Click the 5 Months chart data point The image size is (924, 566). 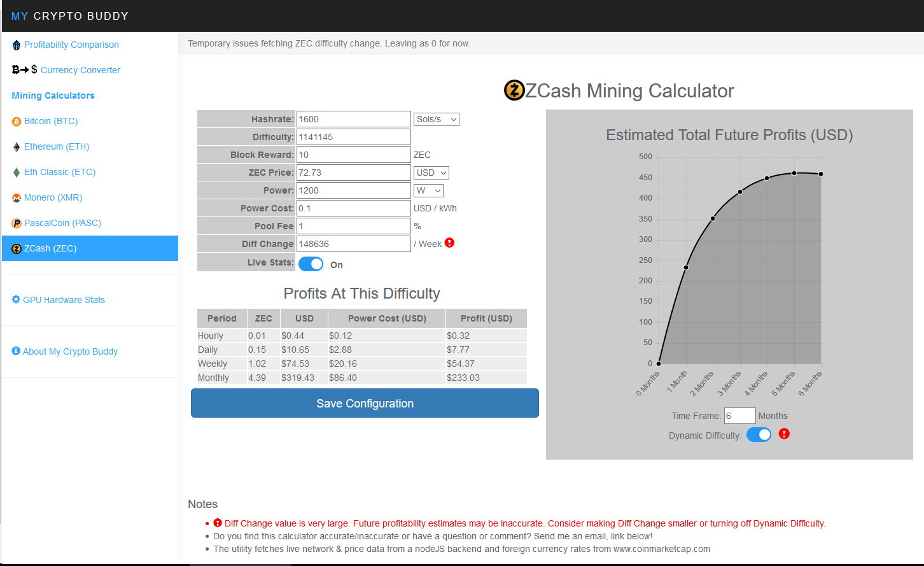794,173
